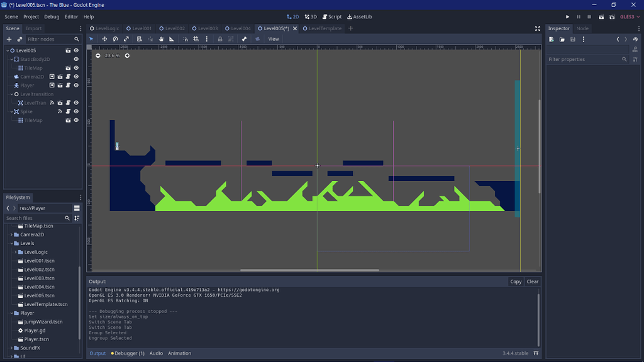Choose the Scale mode tool
The height and width of the screenshot is (362, 644).
point(126,39)
